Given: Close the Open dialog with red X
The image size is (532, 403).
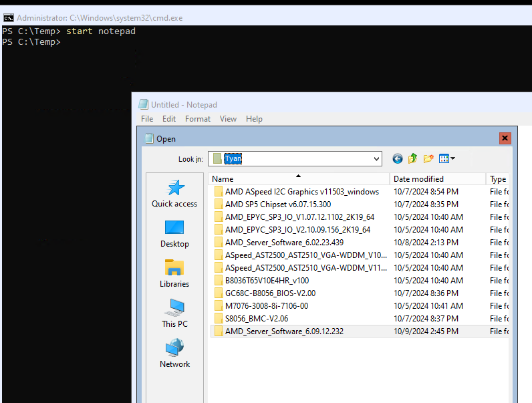Looking at the screenshot, I should tap(505, 138).
